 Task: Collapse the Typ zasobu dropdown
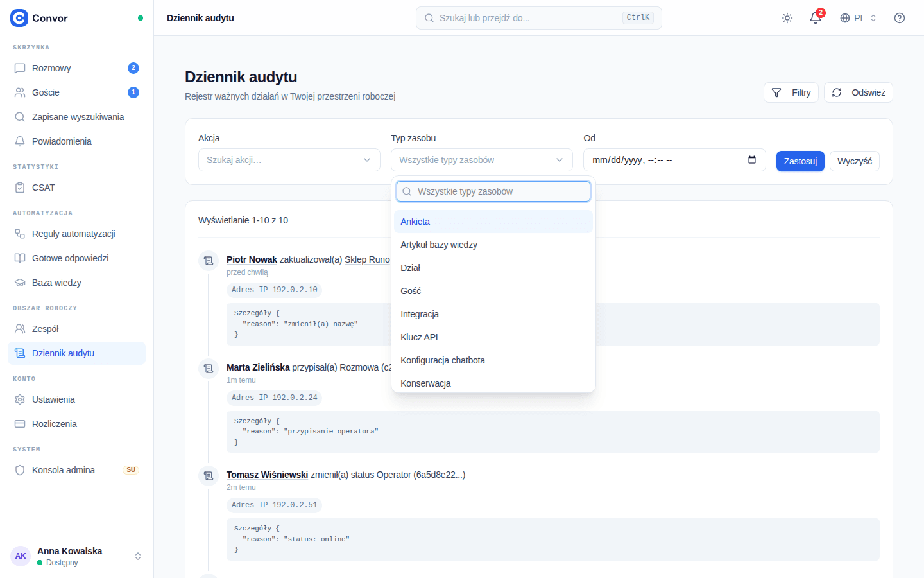tap(482, 160)
